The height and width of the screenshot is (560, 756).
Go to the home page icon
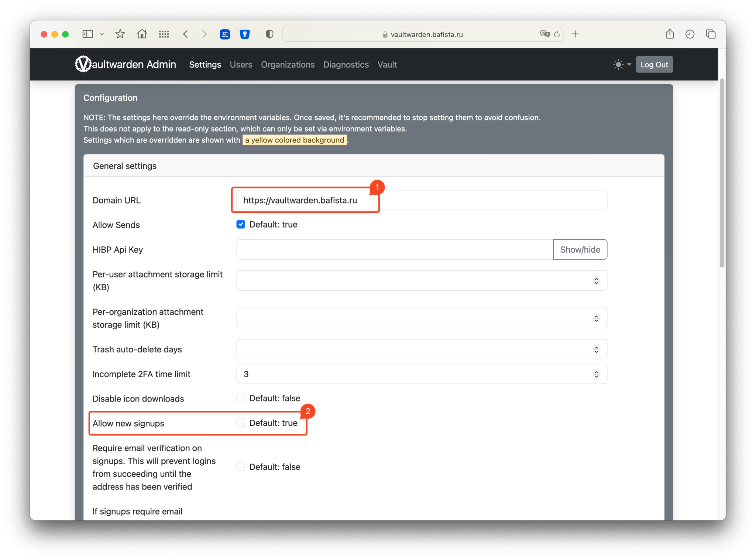tap(142, 34)
